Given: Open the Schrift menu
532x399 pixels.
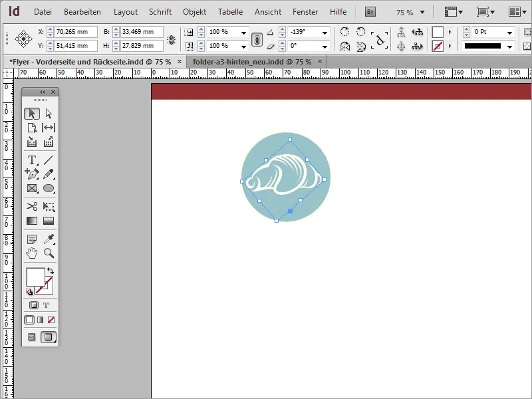Looking at the screenshot, I should pyautogui.click(x=160, y=12).
